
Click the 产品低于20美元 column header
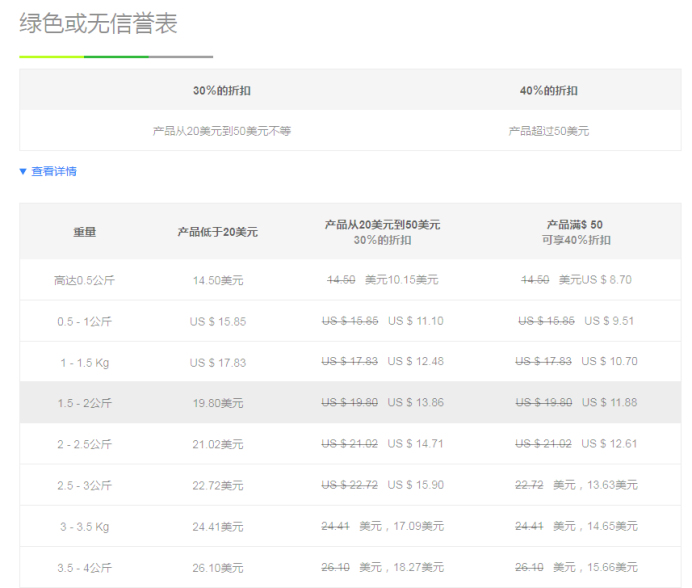click(x=218, y=232)
